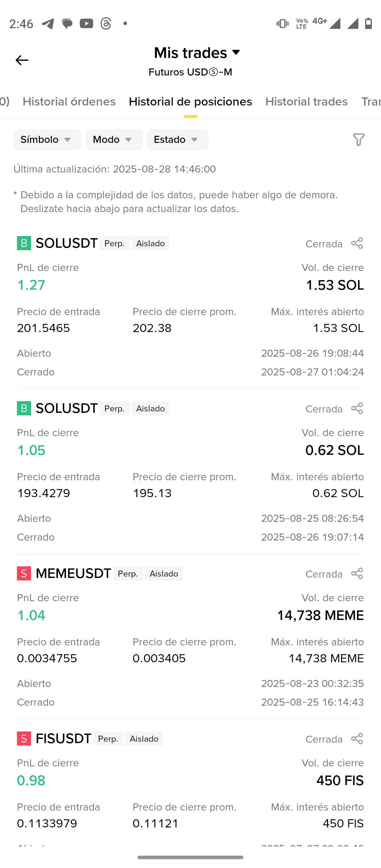The height and width of the screenshot is (868, 381).
Task: Tap the MEMEUSDT symbol name
Action: (73, 573)
